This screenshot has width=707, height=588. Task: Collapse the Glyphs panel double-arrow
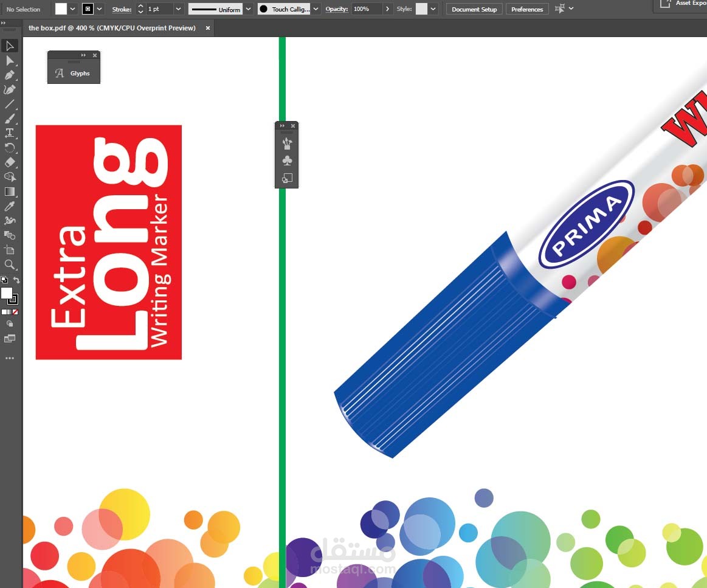pos(83,55)
